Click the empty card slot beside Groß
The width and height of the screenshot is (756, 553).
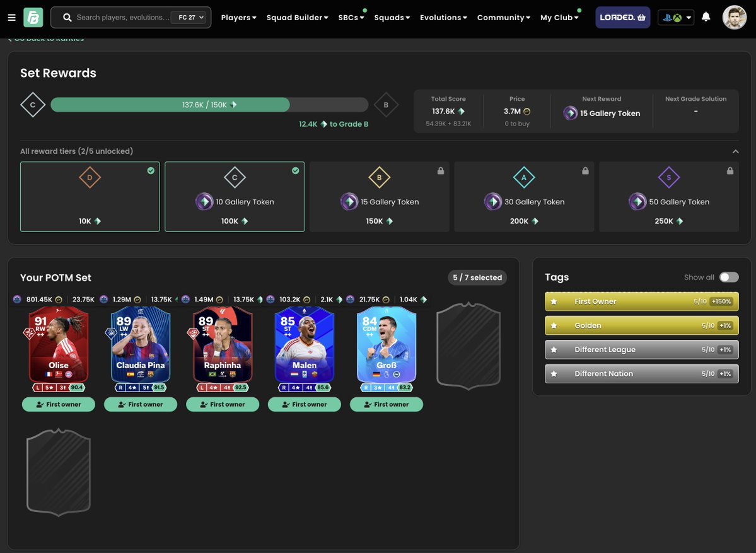point(468,346)
